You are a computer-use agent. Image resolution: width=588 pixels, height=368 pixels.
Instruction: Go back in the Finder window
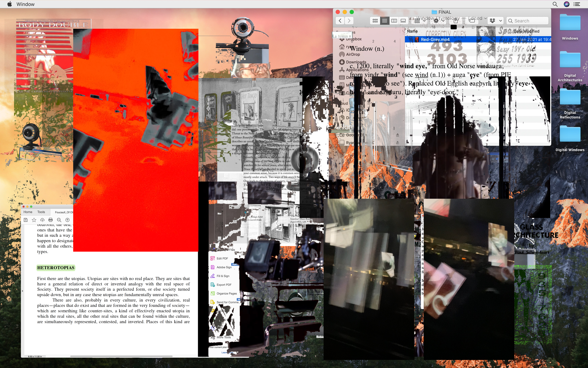coord(340,21)
